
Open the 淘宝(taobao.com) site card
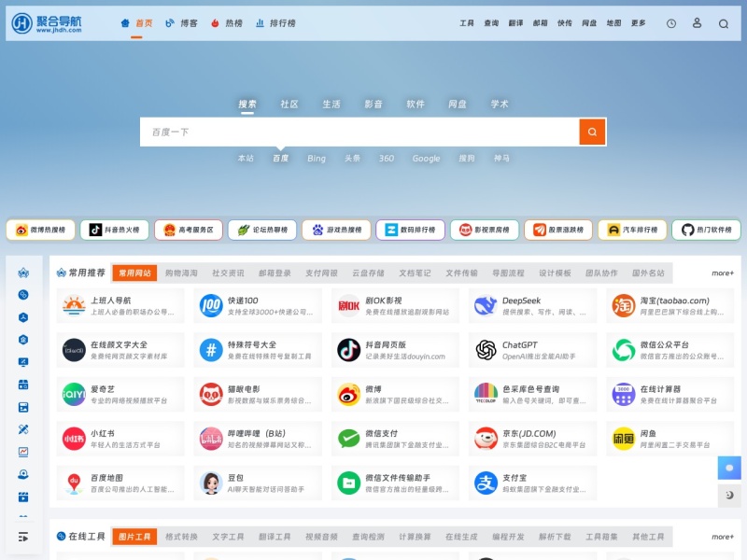669,306
